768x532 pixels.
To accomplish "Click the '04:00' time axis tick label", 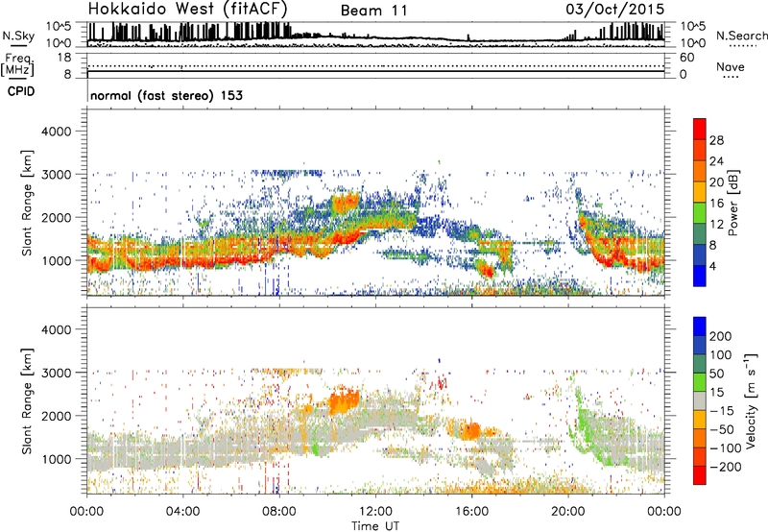I will pyautogui.click(x=182, y=512).
